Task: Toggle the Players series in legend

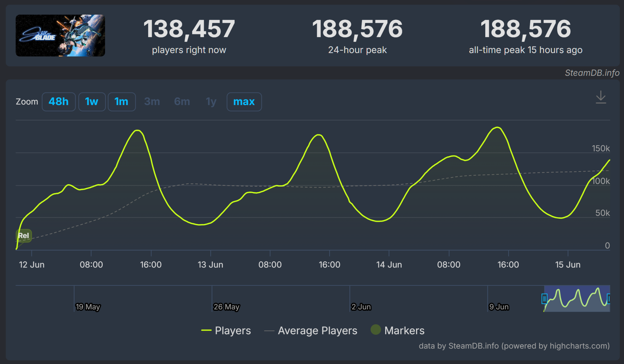Action: 232,331
